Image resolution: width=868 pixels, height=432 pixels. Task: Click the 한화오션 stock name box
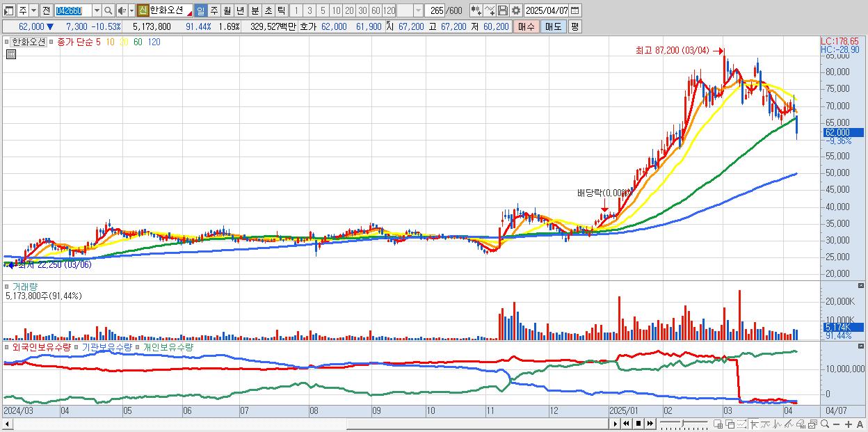(x=171, y=10)
